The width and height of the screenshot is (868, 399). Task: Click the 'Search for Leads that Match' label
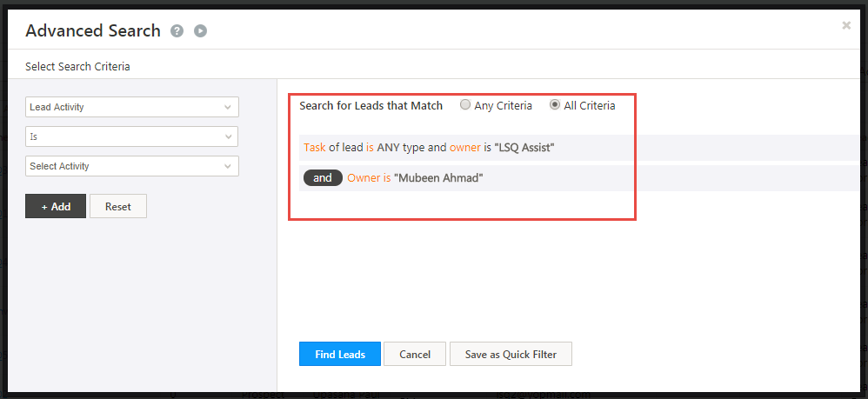(x=371, y=106)
